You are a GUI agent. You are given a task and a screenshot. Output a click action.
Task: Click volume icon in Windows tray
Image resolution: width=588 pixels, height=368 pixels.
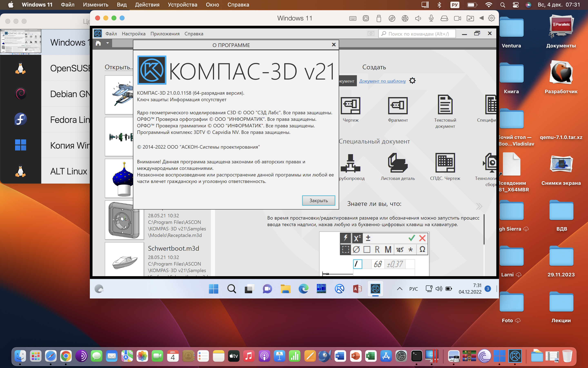point(439,289)
